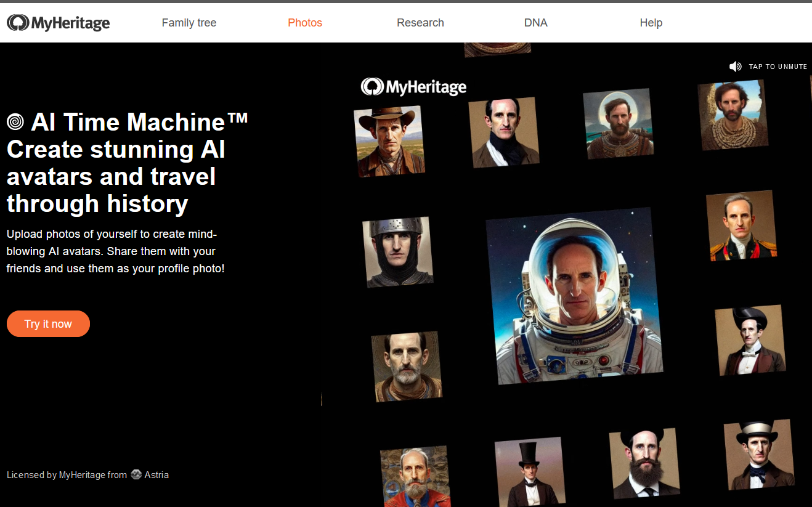Select the cowboy hat avatar thumbnail

click(389, 140)
